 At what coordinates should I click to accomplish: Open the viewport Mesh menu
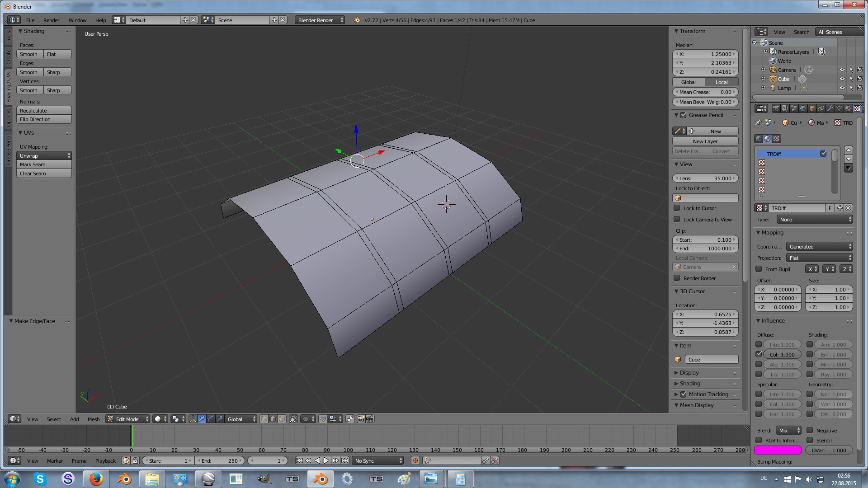coord(94,419)
